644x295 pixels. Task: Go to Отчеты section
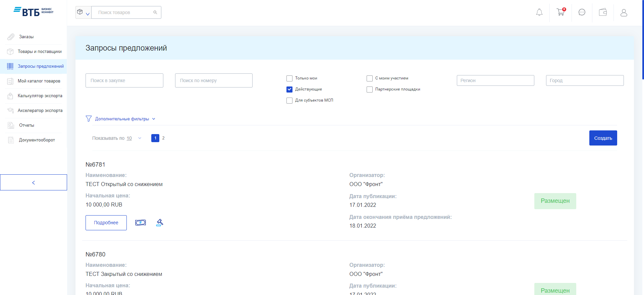[26, 125]
